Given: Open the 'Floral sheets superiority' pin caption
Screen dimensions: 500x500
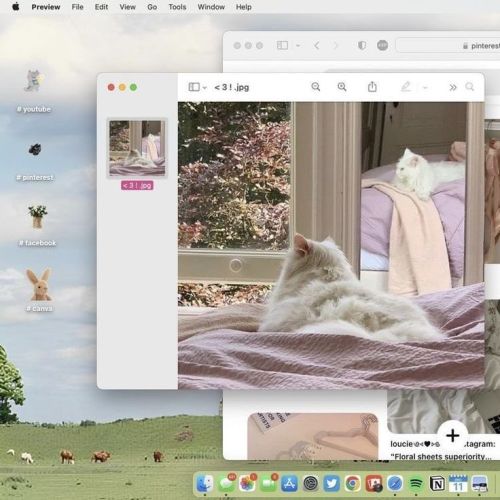Looking at the screenshot, I should [442, 456].
